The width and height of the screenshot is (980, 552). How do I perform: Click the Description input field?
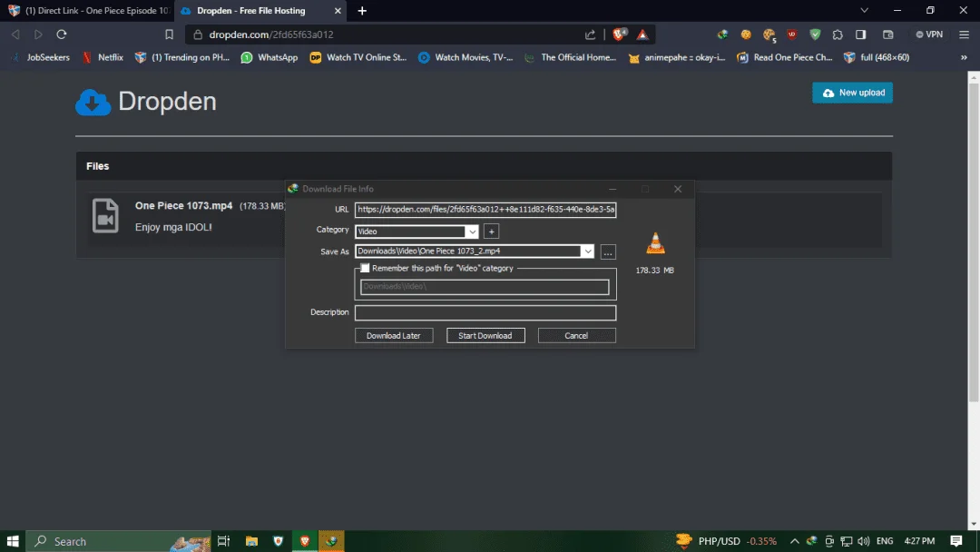tap(485, 312)
